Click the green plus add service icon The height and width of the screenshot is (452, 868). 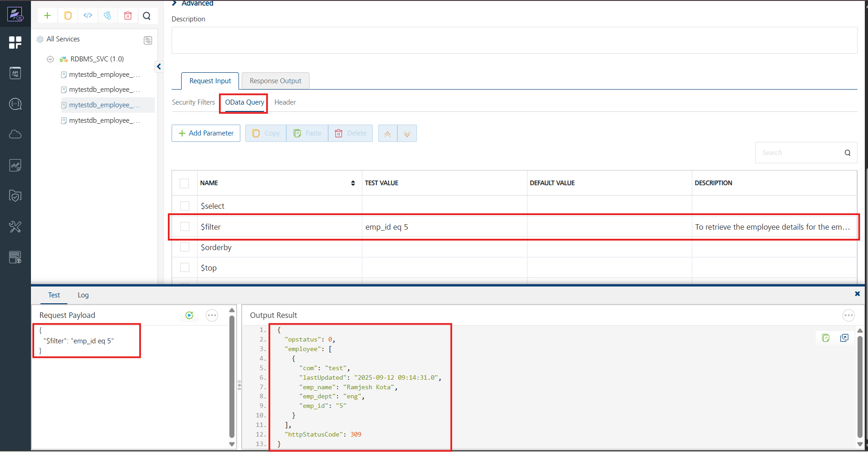(47, 15)
